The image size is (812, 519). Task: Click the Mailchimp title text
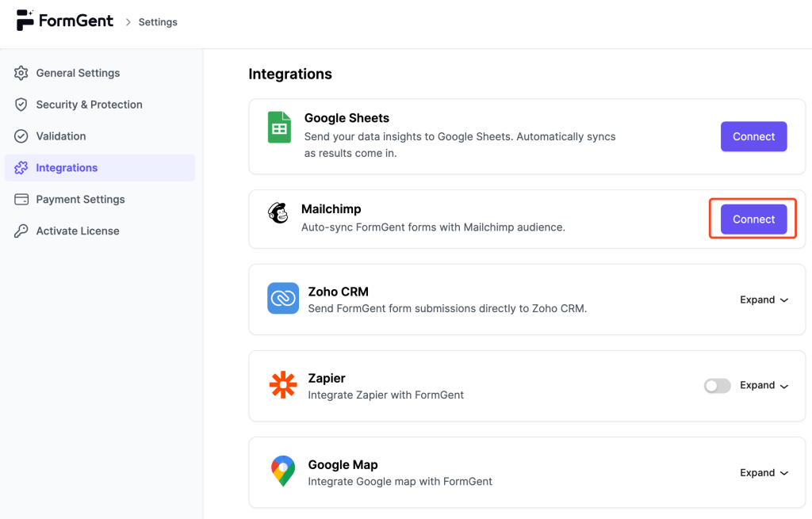pyautogui.click(x=331, y=209)
